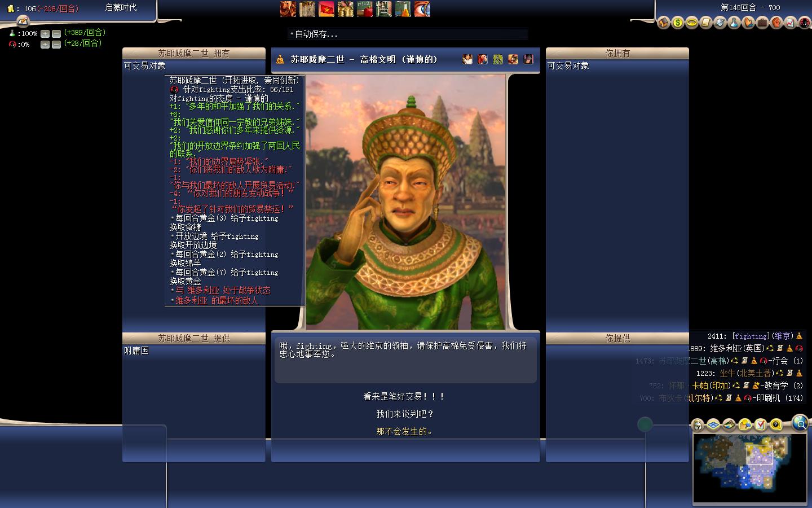Image resolution: width=812 pixels, height=508 pixels.
Task: Select 苏耶跋摩二世(高棉) in the scoreboard
Action: click(x=694, y=361)
